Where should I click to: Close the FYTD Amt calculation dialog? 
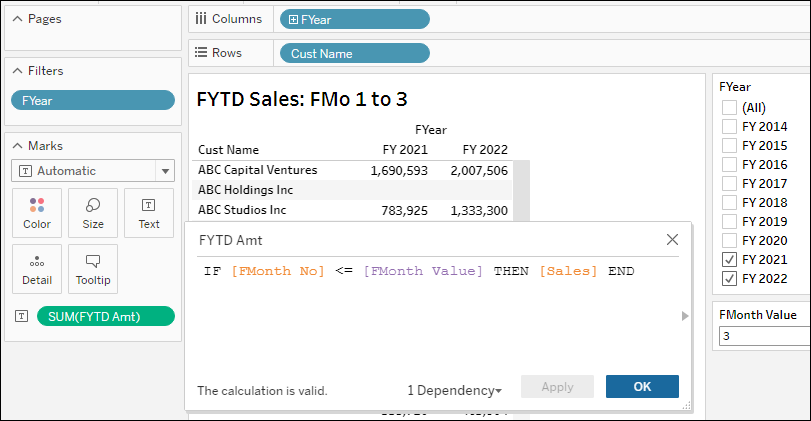(x=673, y=240)
